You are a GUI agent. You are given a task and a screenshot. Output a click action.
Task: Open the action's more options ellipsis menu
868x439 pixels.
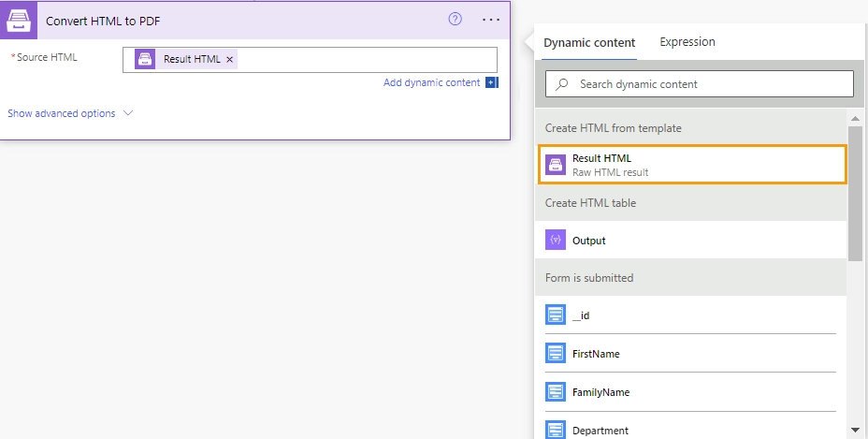coord(491,20)
